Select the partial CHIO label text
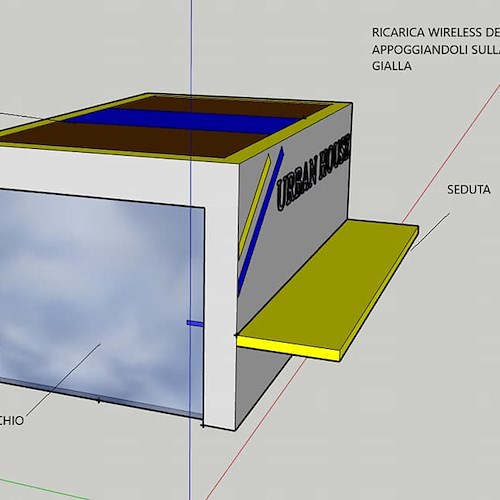500x500 pixels. (12, 420)
